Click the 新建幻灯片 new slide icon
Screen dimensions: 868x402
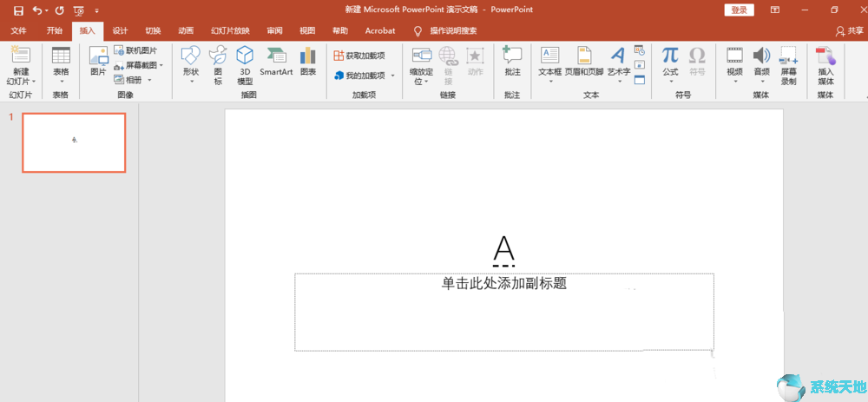point(21,56)
